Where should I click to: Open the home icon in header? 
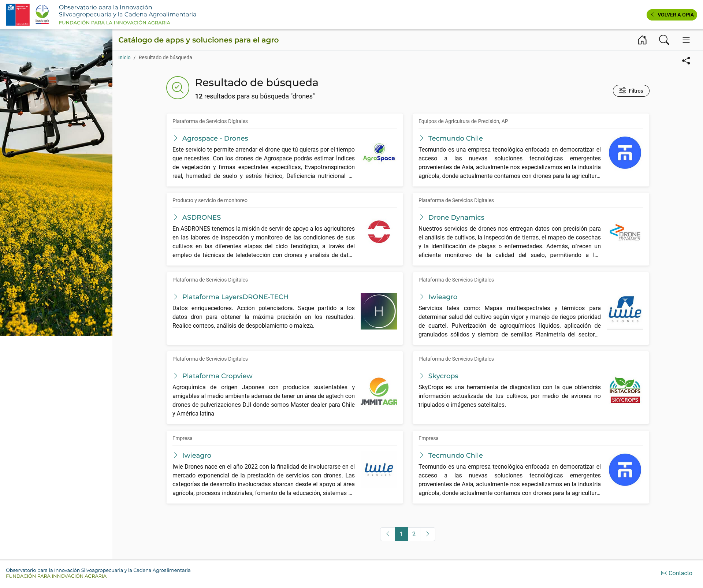click(x=642, y=40)
